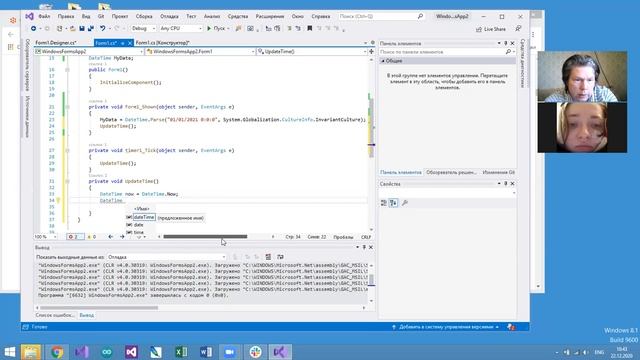Close the Form1.cs tab
640x360 pixels.
pyautogui.click(x=130, y=43)
